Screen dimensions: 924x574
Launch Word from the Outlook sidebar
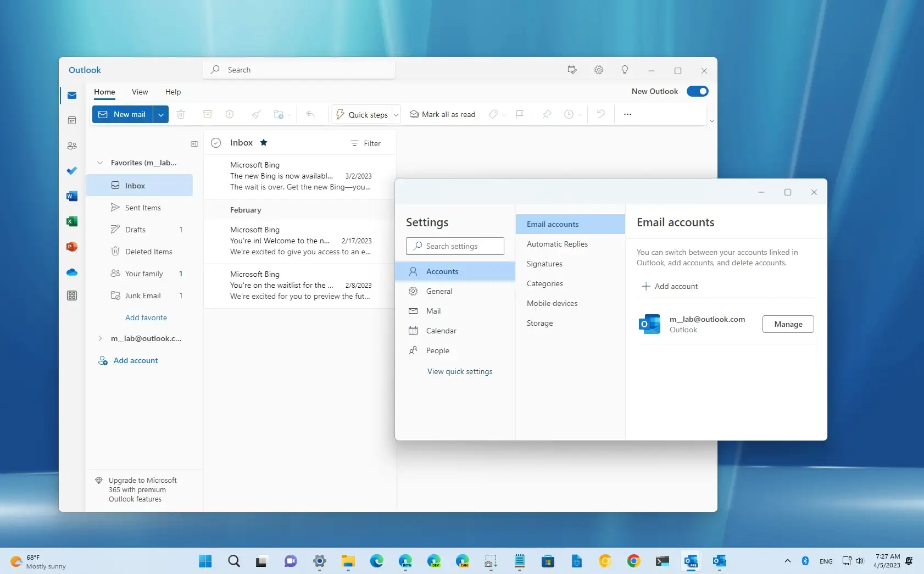tap(72, 196)
